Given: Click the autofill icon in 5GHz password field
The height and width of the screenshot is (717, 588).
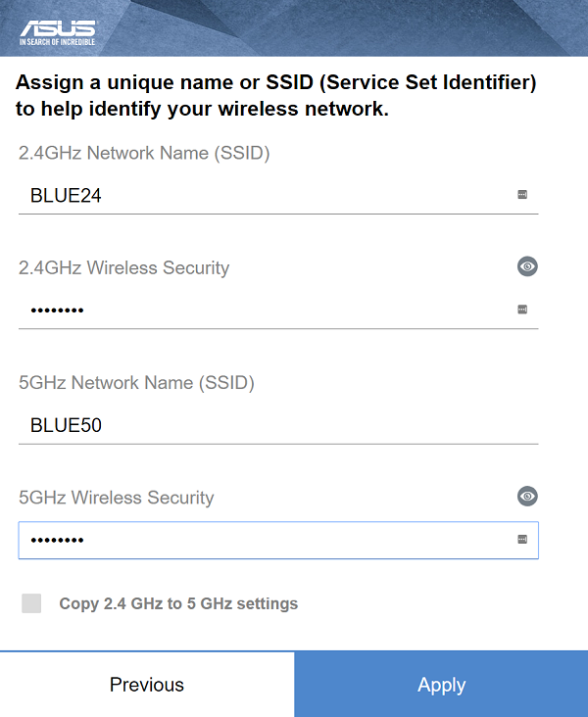Looking at the screenshot, I should (x=522, y=540).
